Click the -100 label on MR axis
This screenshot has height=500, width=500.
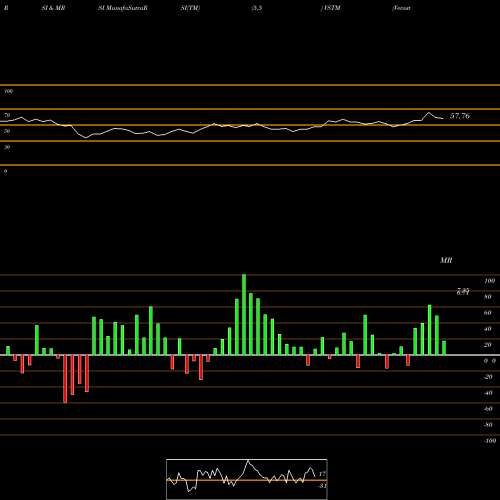(x=490, y=441)
